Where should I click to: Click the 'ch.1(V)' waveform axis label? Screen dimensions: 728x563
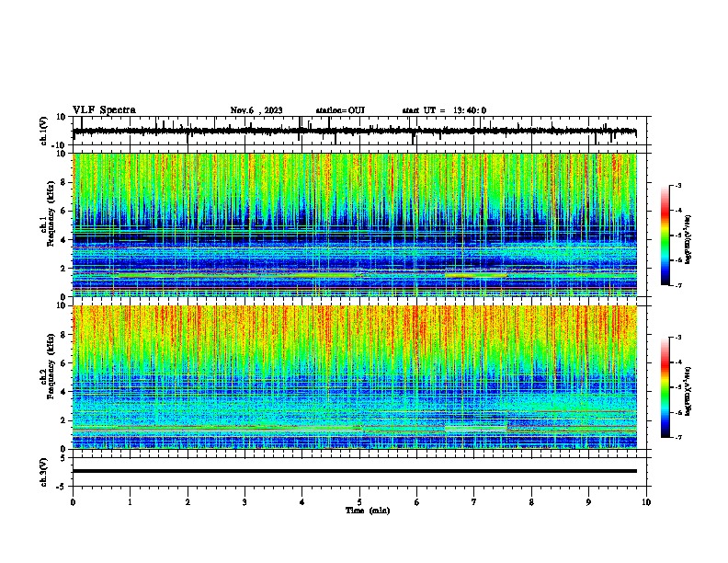44,131
